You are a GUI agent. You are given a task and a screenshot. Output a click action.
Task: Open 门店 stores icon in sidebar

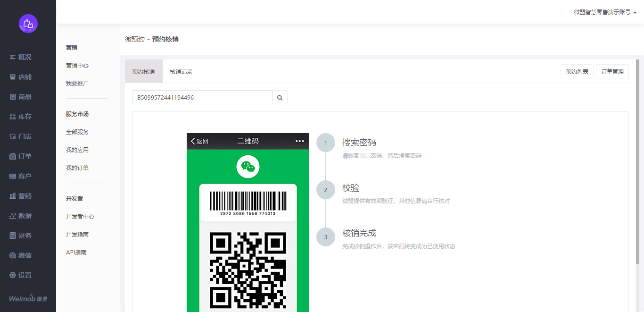(13, 136)
